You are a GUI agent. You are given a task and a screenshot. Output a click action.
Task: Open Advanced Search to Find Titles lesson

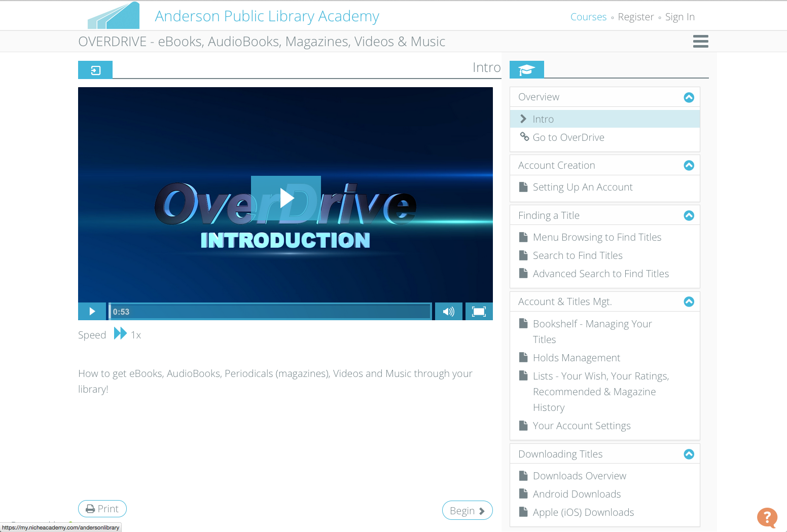click(x=601, y=274)
